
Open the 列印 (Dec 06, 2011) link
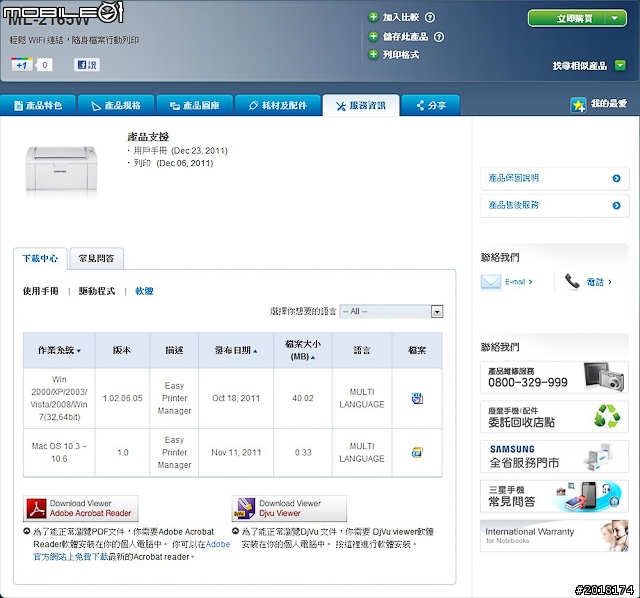[x=173, y=163]
